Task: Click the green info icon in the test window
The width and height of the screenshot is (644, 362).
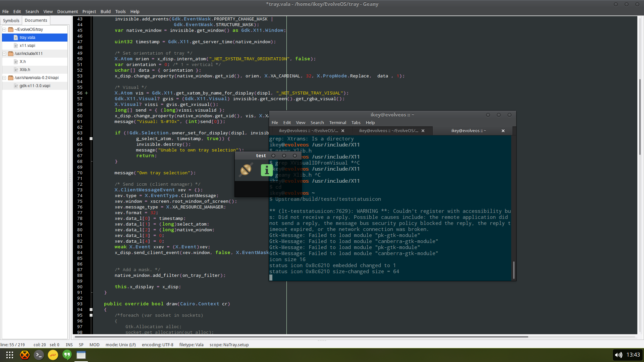Action: [x=267, y=170]
